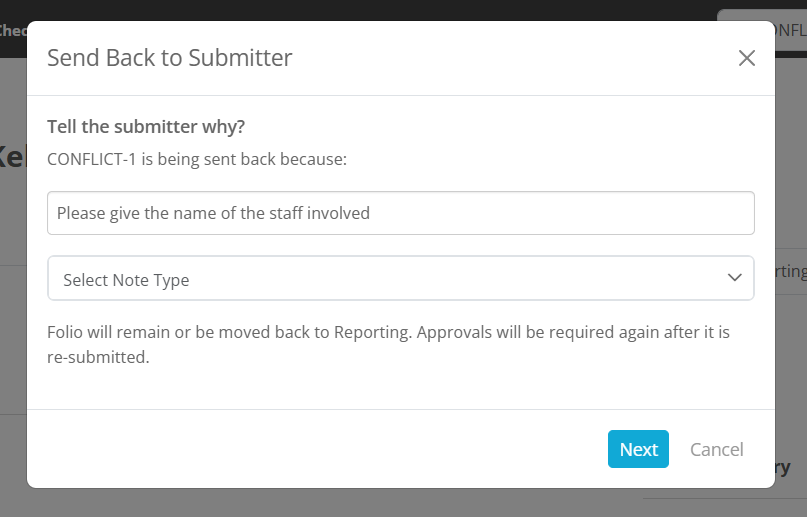Screen dimensions: 807x517
Task: Click the Folio will remain notice paragraph
Action: 388,344
